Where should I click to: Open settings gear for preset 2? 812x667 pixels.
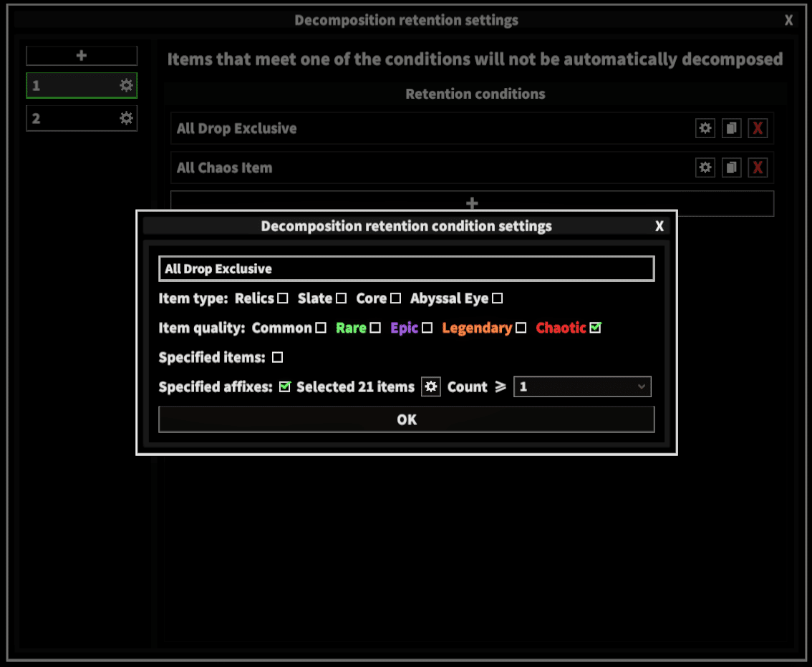126,119
